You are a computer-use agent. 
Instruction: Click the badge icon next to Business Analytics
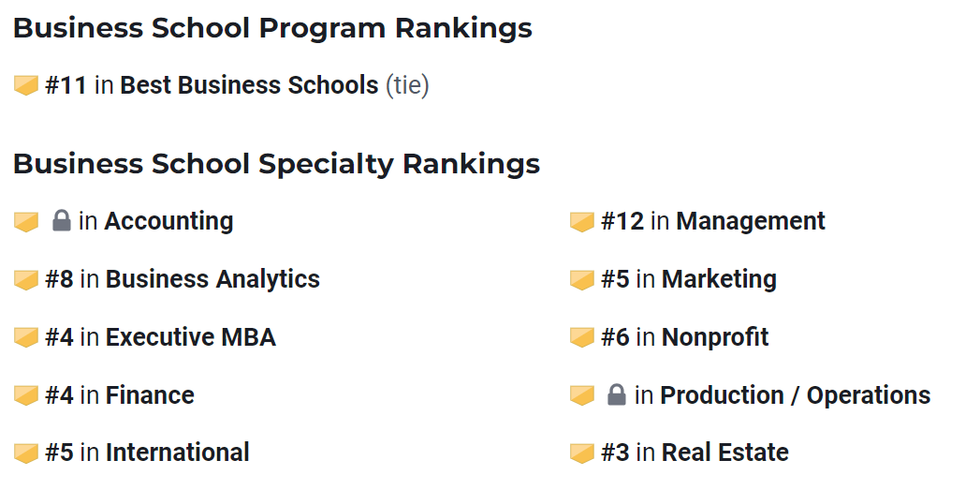[x=26, y=280]
